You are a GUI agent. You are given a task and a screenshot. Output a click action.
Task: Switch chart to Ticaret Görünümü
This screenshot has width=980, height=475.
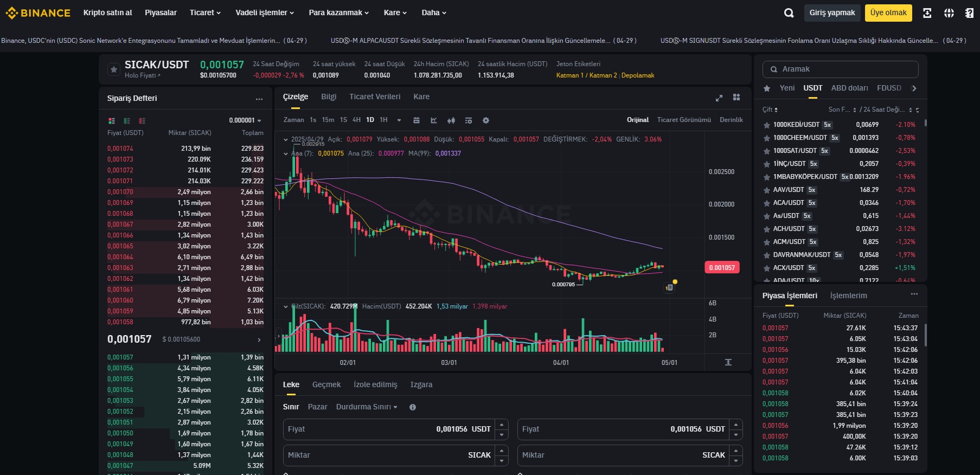point(684,120)
